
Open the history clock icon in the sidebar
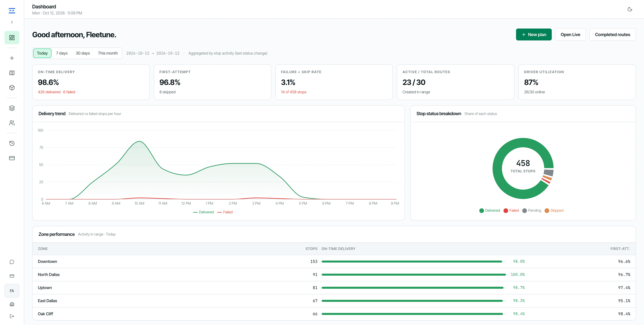12,143
